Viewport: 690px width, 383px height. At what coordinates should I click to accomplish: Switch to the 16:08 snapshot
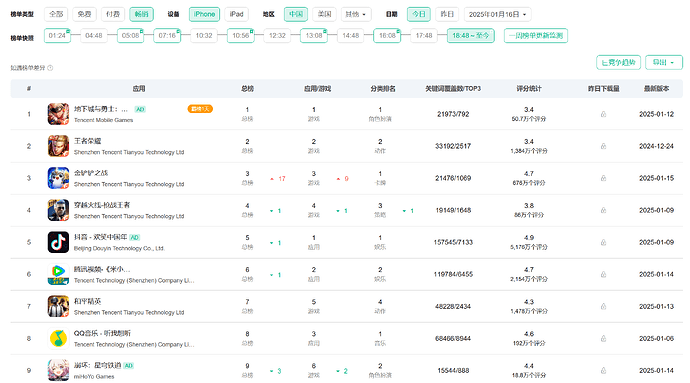pyautogui.click(x=387, y=36)
